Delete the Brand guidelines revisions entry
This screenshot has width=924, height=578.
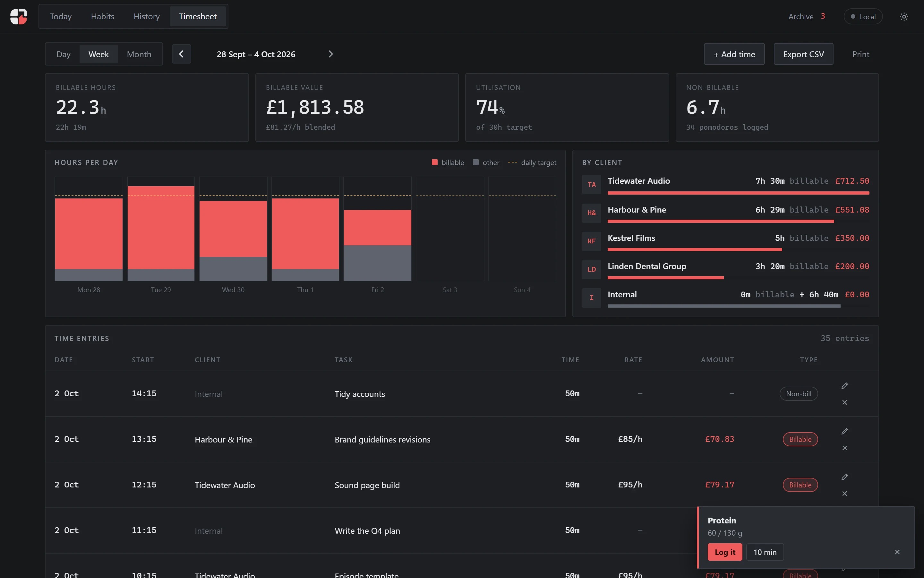click(x=844, y=448)
